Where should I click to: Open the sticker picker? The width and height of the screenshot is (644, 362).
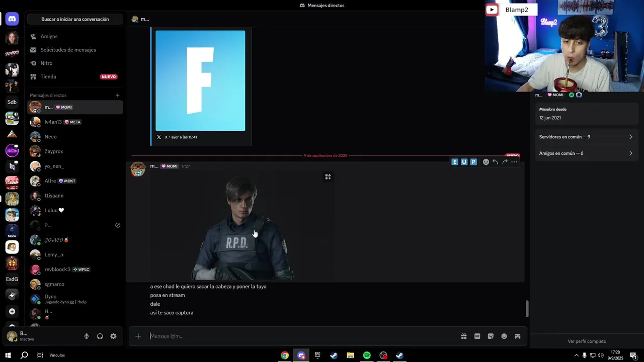(491, 336)
